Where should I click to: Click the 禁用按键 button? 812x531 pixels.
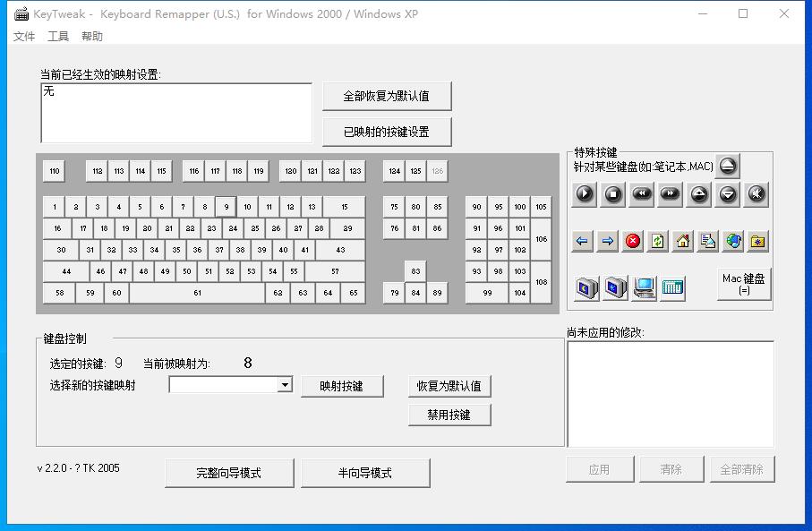click(x=449, y=415)
